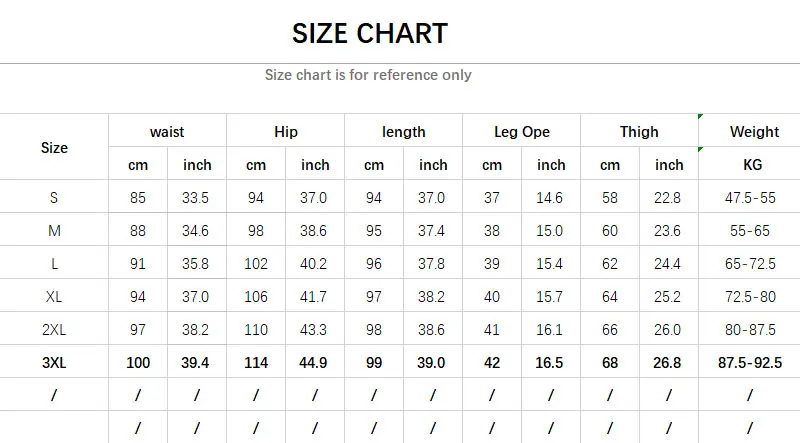
Task: Select the Thigh column header
Action: pyautogui.click(x=639, y=132)
